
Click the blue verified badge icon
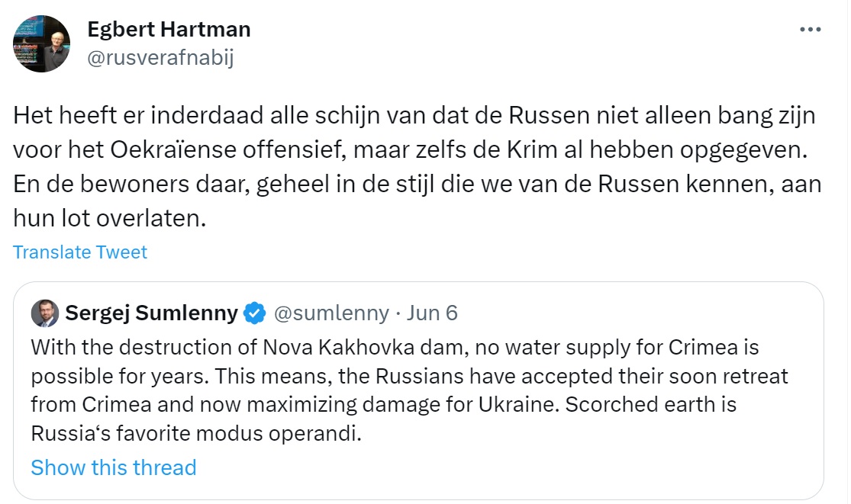pos(255,313)
